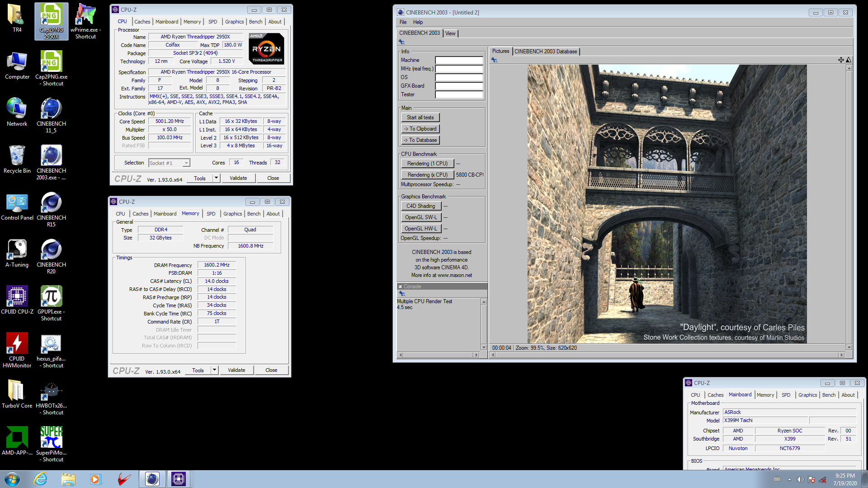The height and width of the screenshot is (488, 868).
Task: Launch the CINEBENCH 11_5 icon
Action: point(51,115)
